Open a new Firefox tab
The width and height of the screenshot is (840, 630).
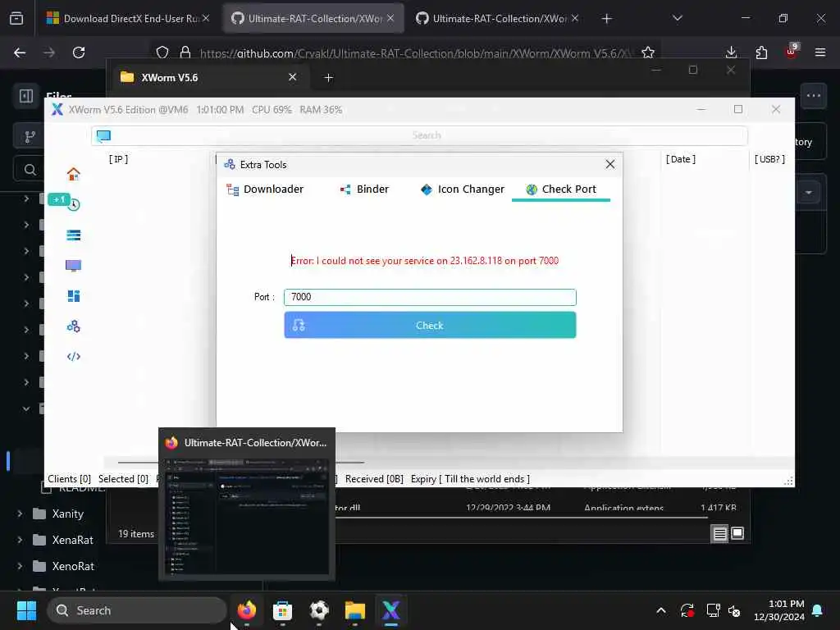pos(606,19)
